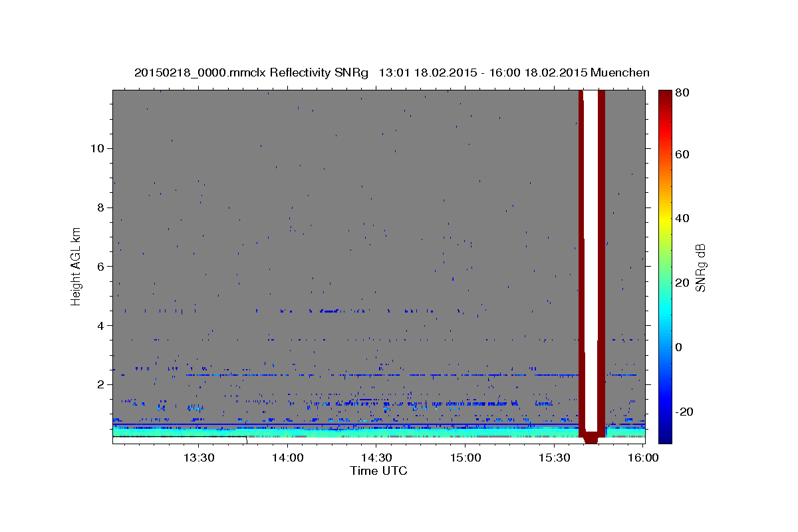Click the 13:30 time tick label
798x532 pixels.
click(x=198, y=458)
